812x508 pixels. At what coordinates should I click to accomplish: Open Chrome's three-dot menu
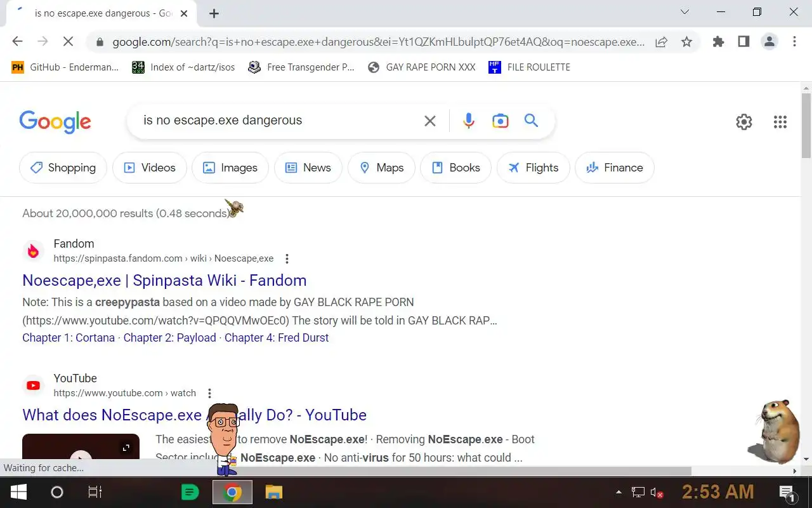(x=794, y=42)
